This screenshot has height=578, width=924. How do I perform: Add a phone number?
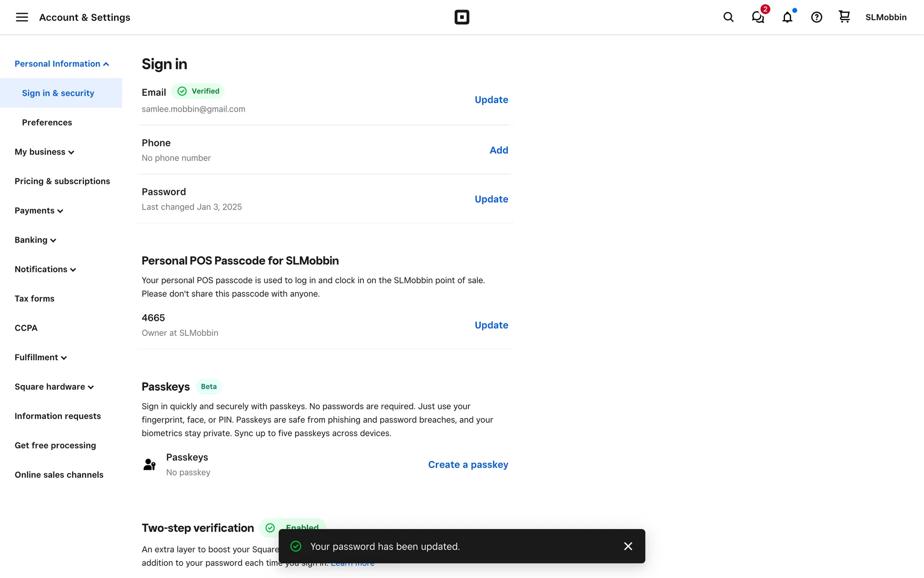point(499,150)
